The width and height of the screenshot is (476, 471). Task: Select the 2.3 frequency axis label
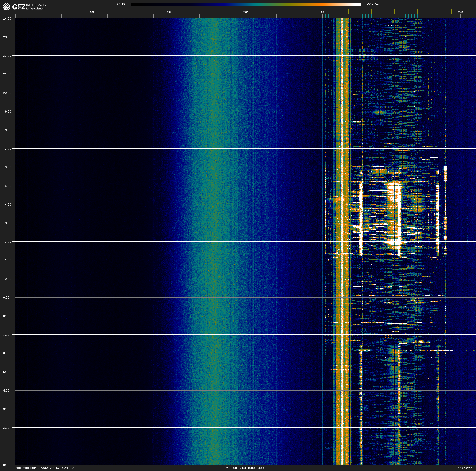click(169, 12)
